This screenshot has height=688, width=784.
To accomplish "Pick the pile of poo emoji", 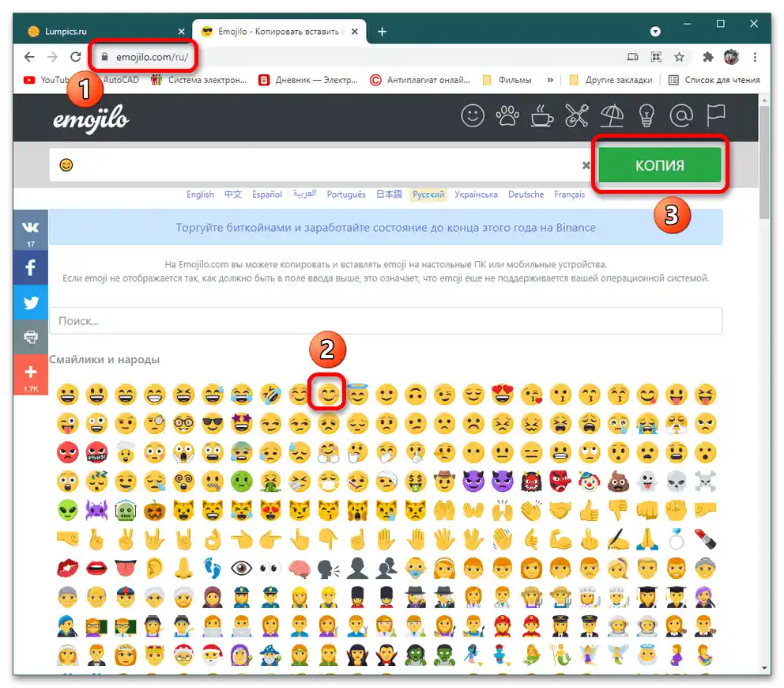I will pyautogui.click(x=618, y=482).
